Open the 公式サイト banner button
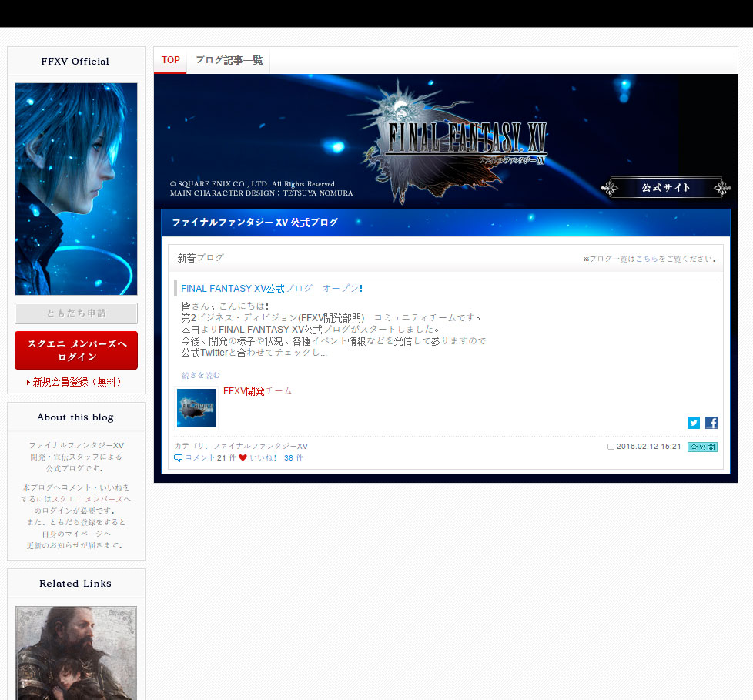 665,188
